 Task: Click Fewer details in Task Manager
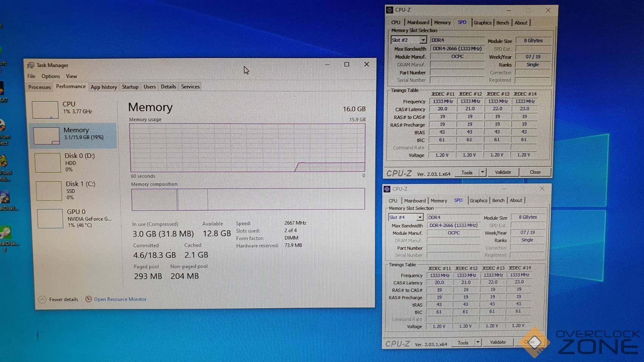(63, 299)
